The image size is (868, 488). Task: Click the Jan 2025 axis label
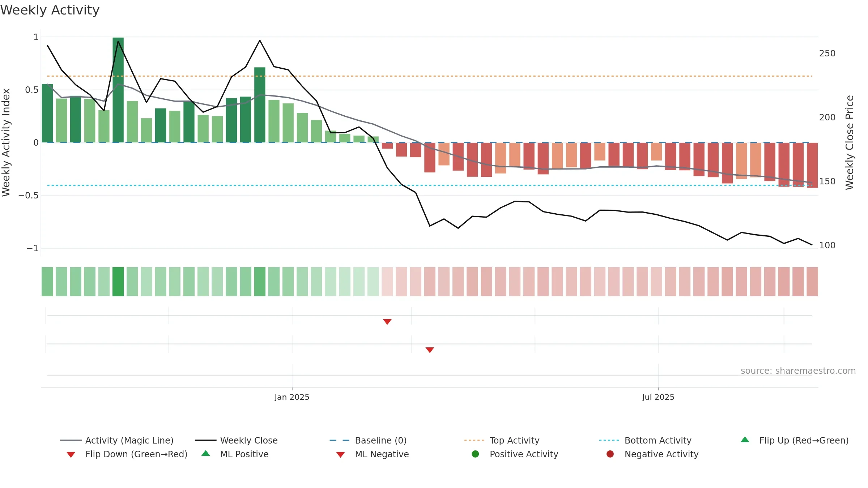(x=292, y=397)
